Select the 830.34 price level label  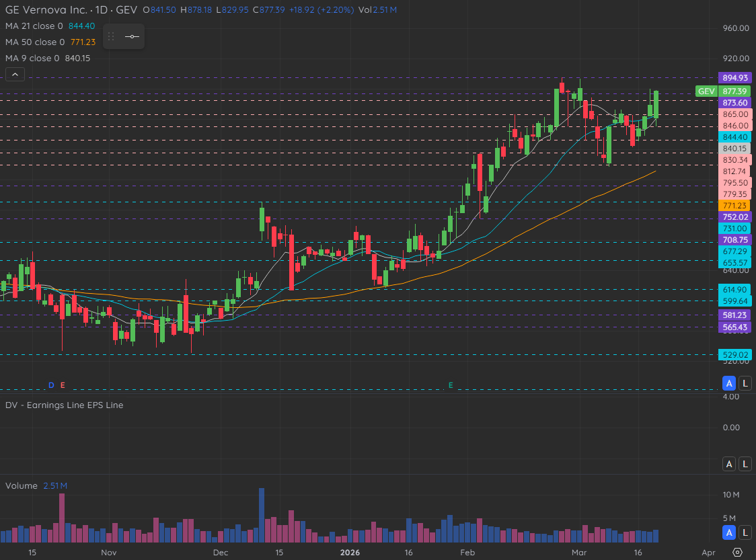point(734,160)
